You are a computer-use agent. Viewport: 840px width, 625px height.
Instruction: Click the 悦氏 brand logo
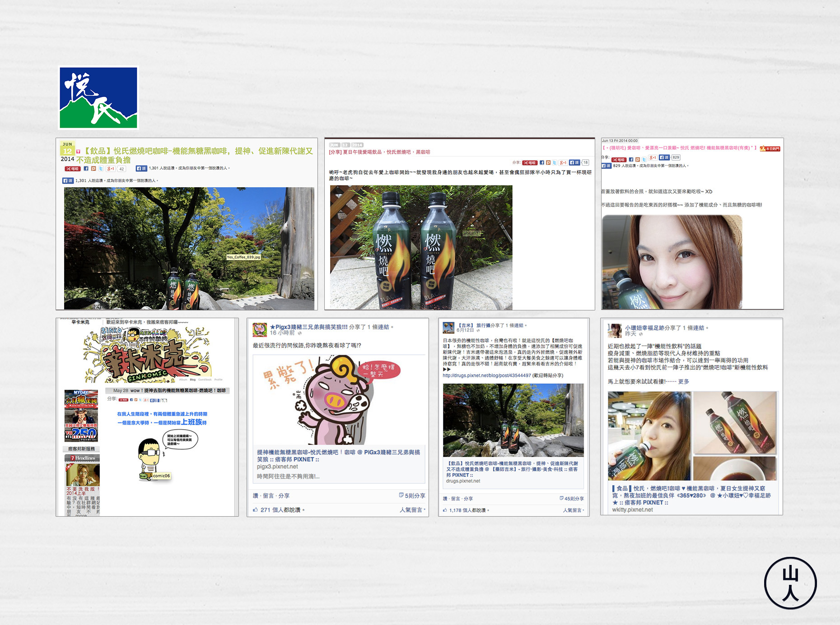coord(98,98)
